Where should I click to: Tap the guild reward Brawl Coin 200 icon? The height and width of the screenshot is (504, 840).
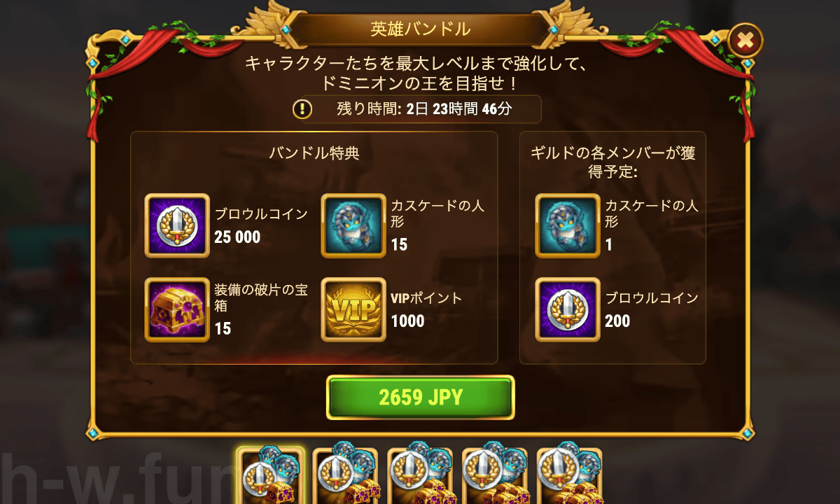pyautogui.click(x=568, y=309)
